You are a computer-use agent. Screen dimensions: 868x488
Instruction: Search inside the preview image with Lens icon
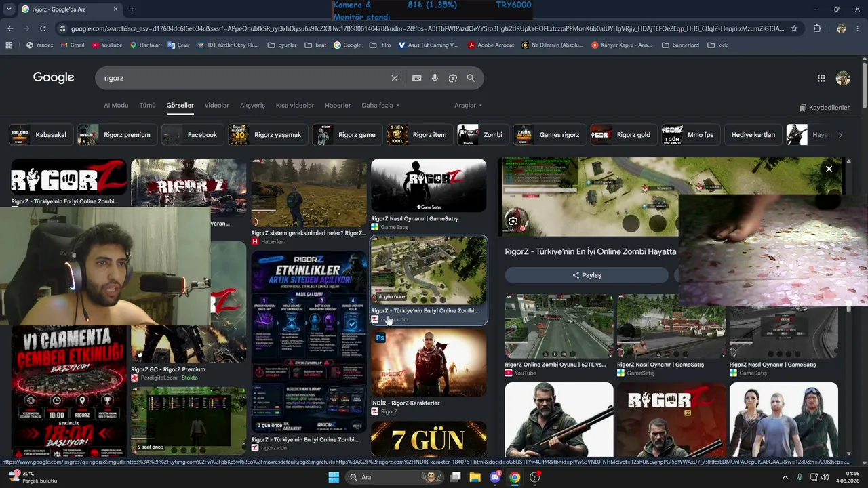513,220
